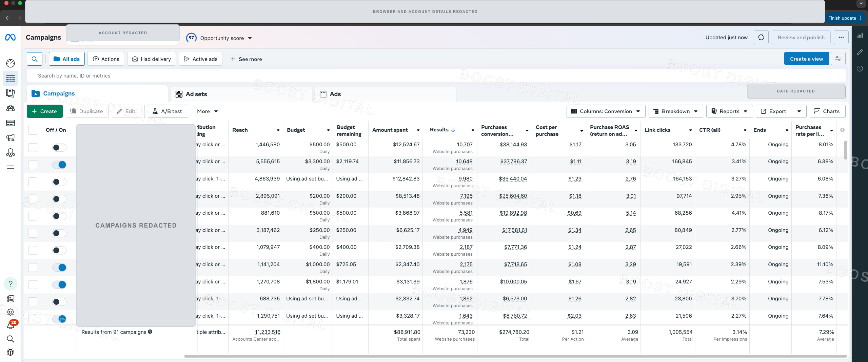868x362 pixels.
Task: Open Help question mark icon
Action: [x=11, y=284]
